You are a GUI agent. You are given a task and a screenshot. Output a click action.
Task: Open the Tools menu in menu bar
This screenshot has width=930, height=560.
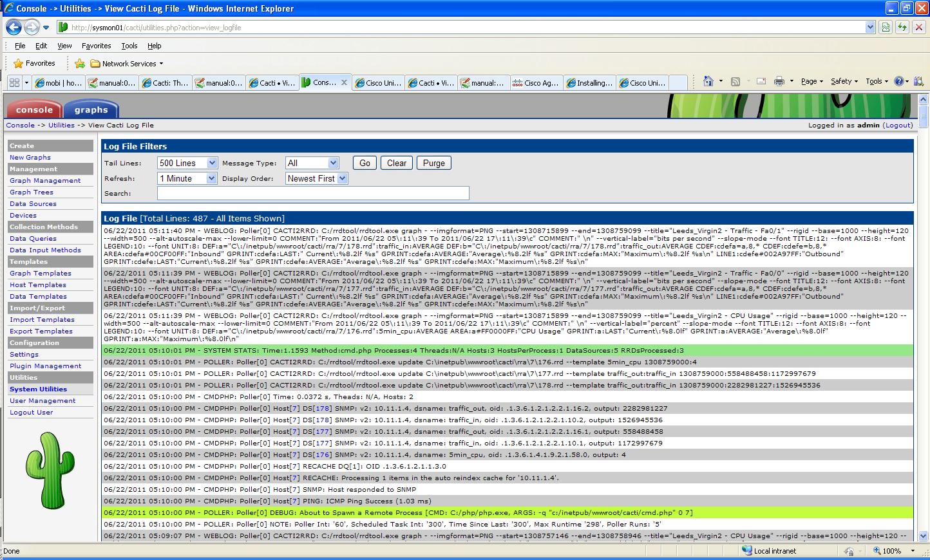pos(129,46)
